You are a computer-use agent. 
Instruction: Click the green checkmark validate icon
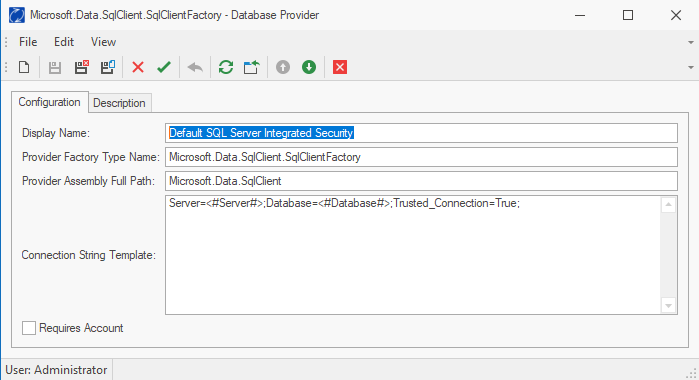pos(164,67)
